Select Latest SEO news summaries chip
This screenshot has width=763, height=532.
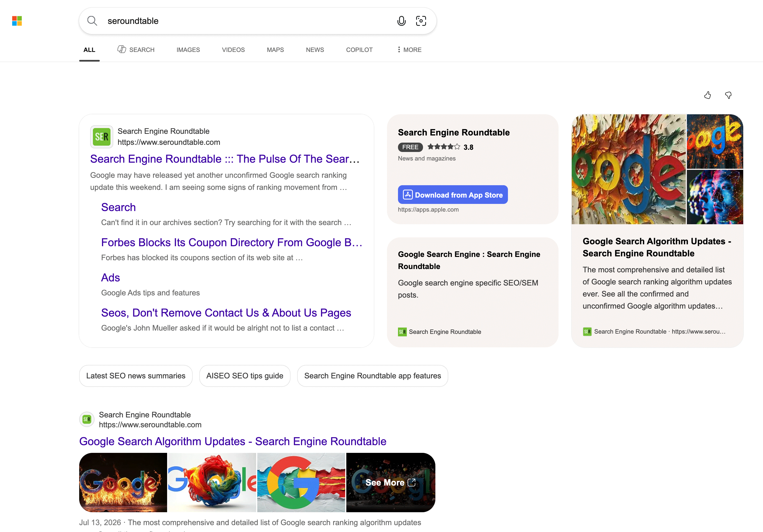click(136, 376)
